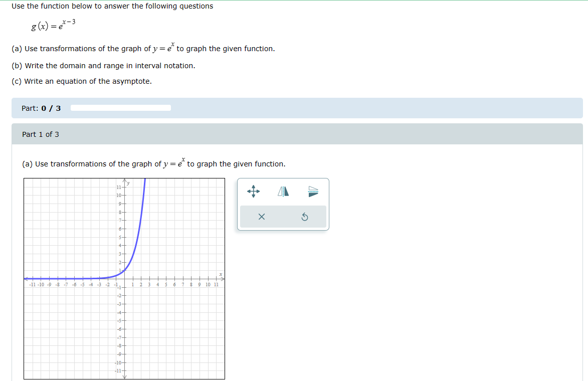Click the Part 1 of 3 header bar
This screenshot has width=588, height=381.
40,134
